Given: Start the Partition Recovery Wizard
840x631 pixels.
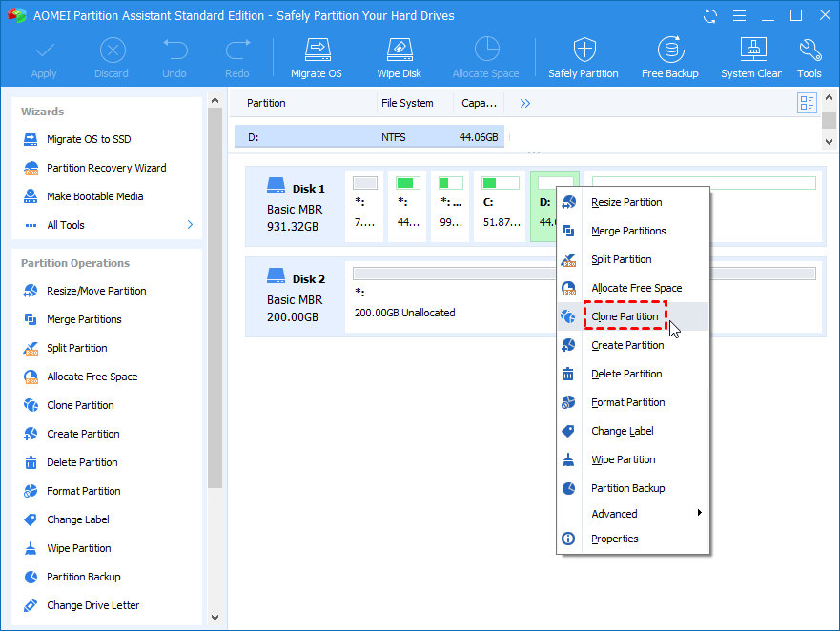Looking at the screenshot, I should click(106, 168).
